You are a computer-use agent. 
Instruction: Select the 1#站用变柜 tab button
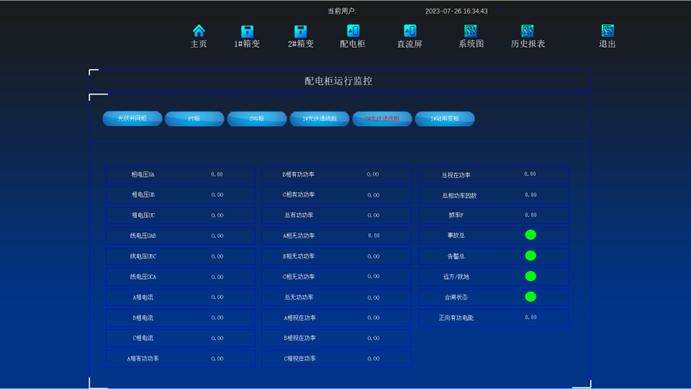pos(445,119)
